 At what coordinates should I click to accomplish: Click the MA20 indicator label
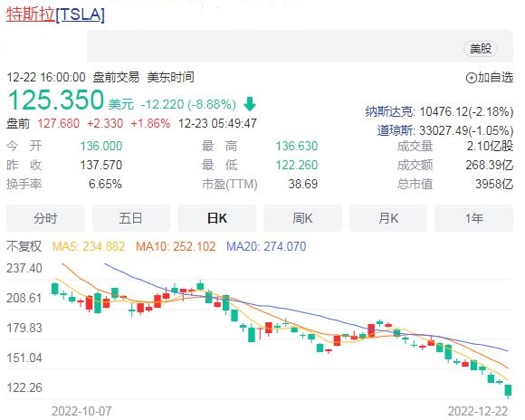click(x=266, y=246)
